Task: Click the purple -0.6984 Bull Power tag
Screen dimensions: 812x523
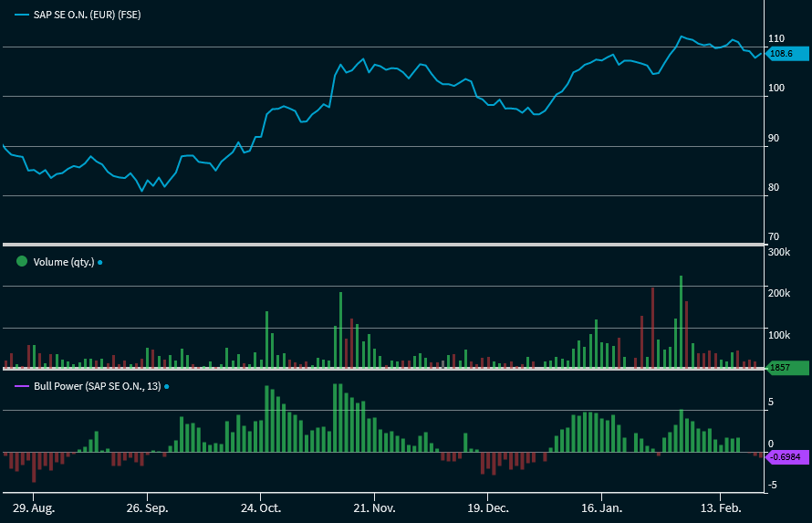Action: click(785, 455)
